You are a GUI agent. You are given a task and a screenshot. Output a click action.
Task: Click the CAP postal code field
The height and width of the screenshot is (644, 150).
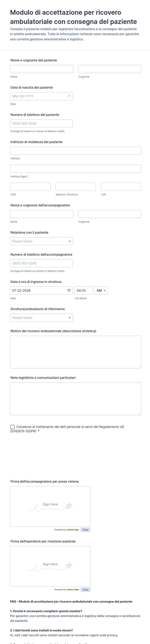(121, 187)
